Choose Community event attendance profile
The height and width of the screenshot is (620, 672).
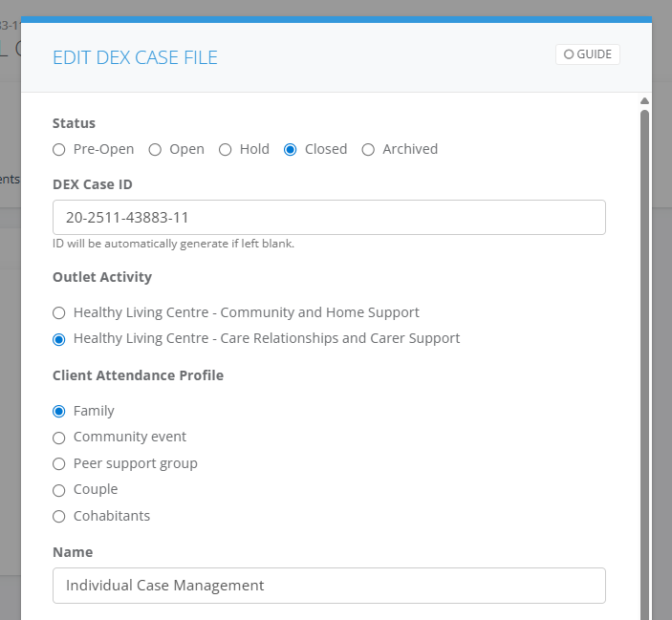point(59,438)
